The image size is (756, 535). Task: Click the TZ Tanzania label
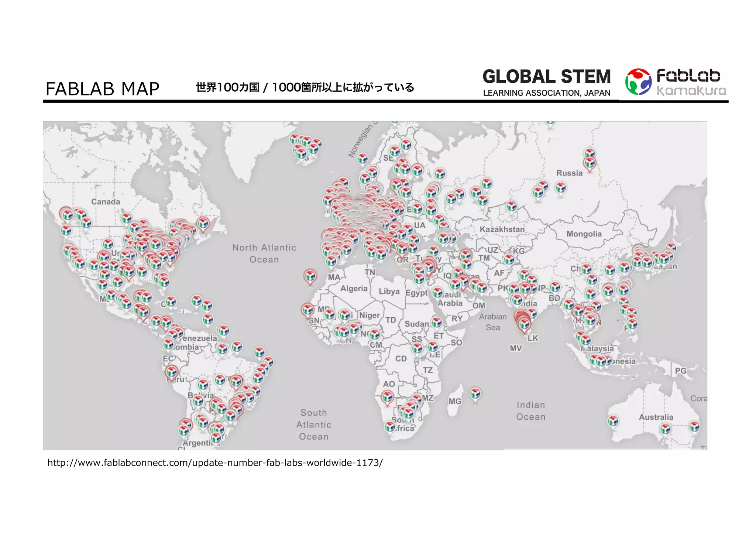(427, 370)
